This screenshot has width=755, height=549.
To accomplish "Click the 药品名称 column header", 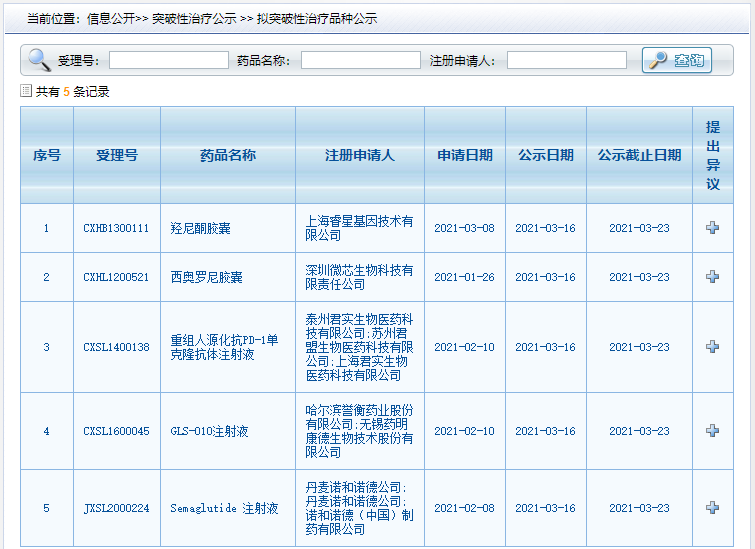I will (x=228, y=155).
